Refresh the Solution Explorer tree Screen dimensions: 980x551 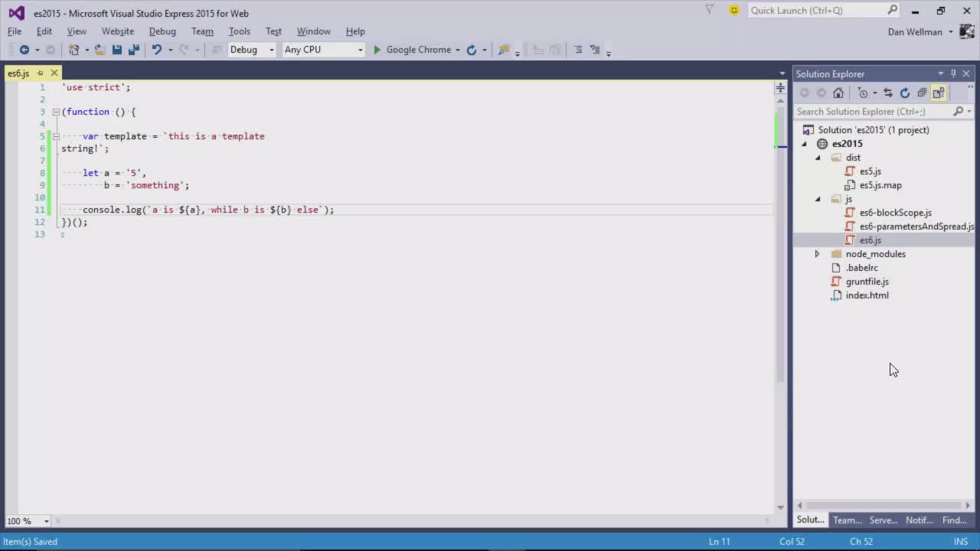905,93
